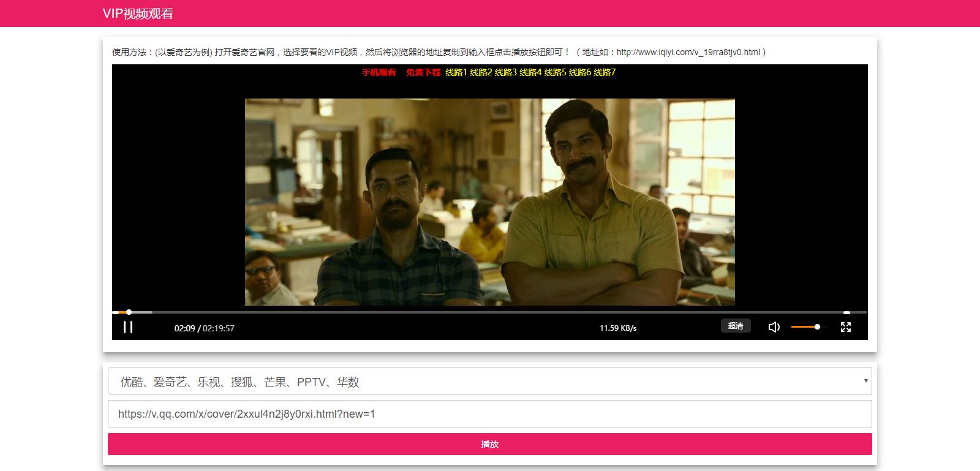Switch to 线路4

coord(530,72)
